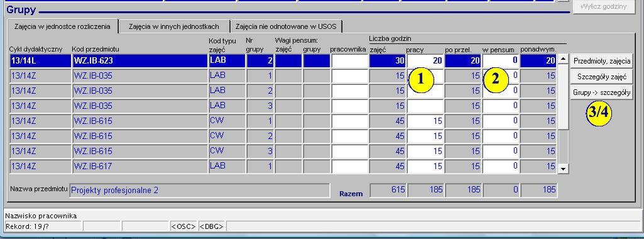The width and height of the screenshot is (644, 239).
Task: Click pracownika weight field in WZ.IB-623 row
Action: click(350, 61)
